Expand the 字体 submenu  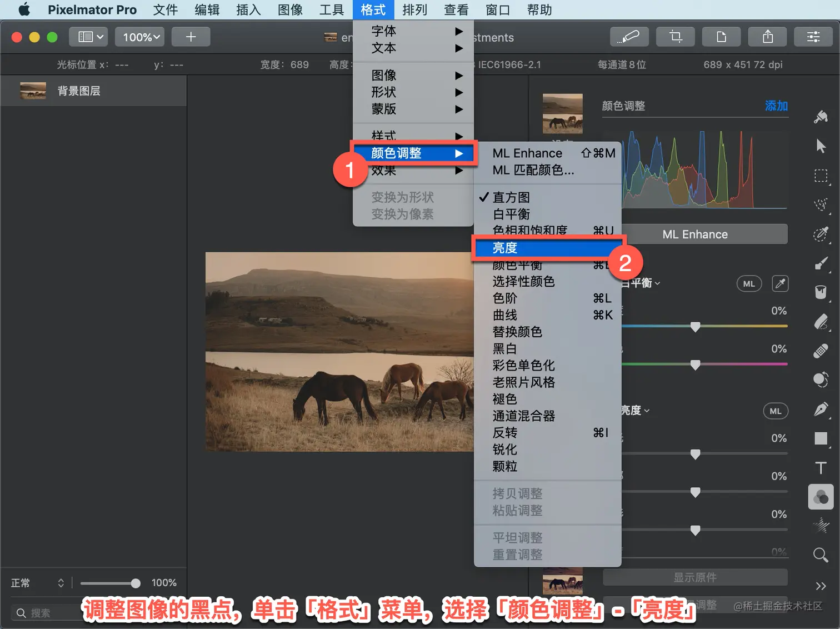[413, 31]
